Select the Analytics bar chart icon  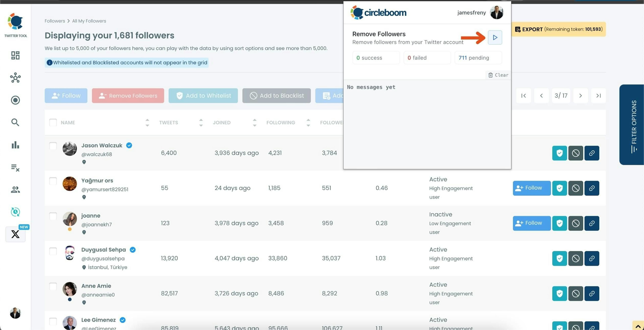(15, 145)
